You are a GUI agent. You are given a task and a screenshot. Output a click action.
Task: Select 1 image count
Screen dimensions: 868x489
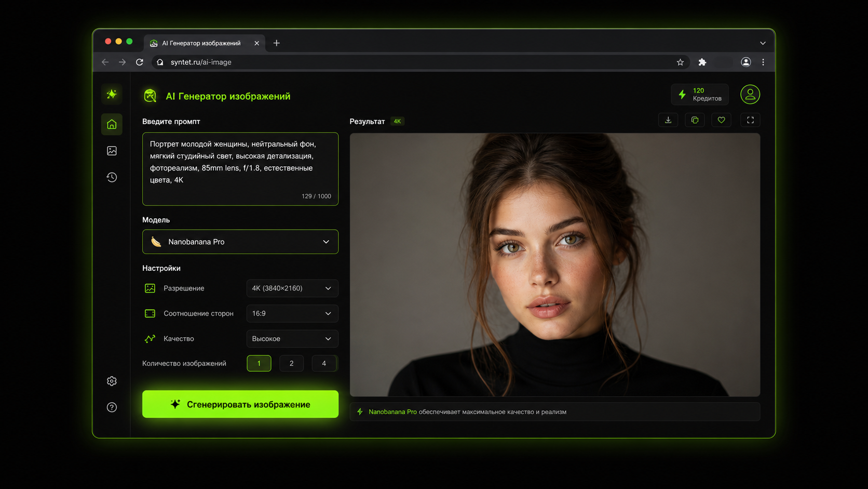click(259, 363)
